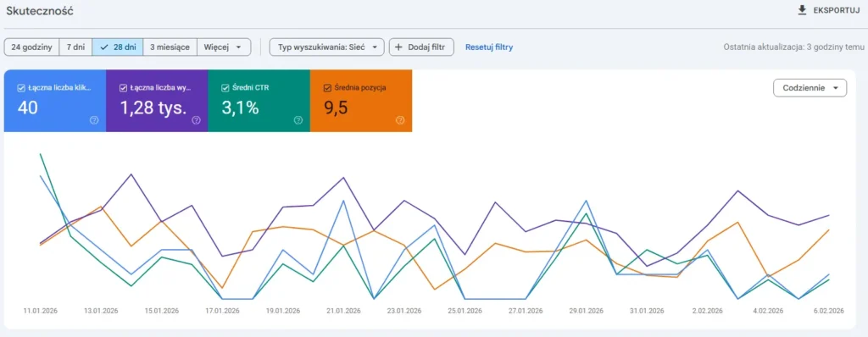Click the blue total clicks card
This screenshot has height=337, width=868.
[x=55, y=101]
